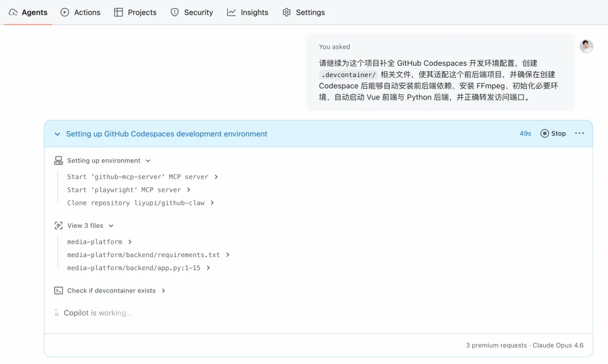Expand the Start 'playwright' MCP server step
This screenshot has width=608, height=364.
(x=128, y=190)
